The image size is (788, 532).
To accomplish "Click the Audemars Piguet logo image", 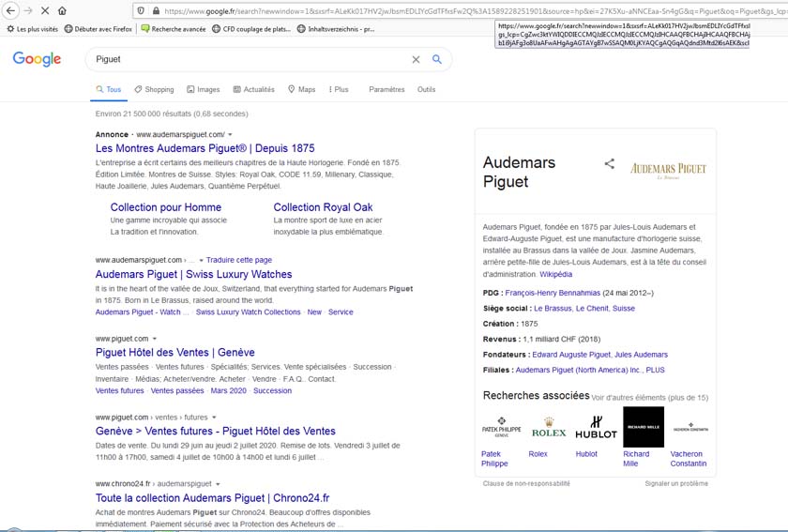I will point(668,170).
